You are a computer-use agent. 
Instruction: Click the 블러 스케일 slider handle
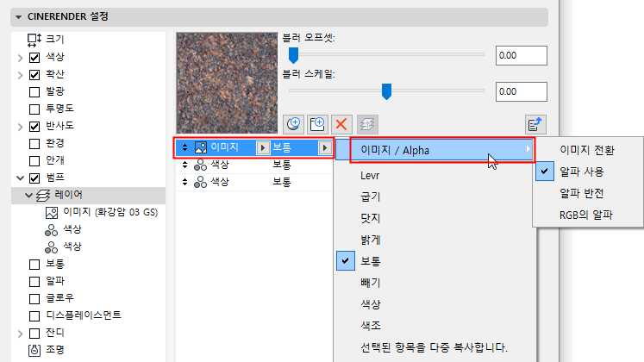point(386,91)
